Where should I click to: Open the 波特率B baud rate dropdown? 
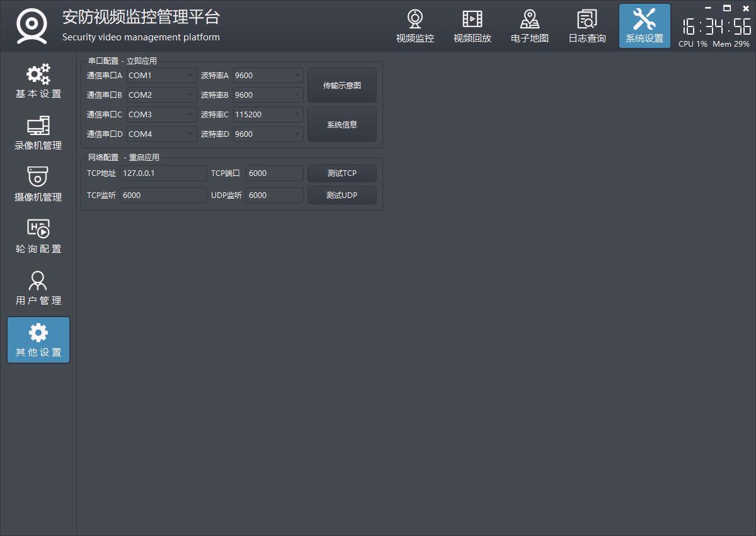(268, 95)
